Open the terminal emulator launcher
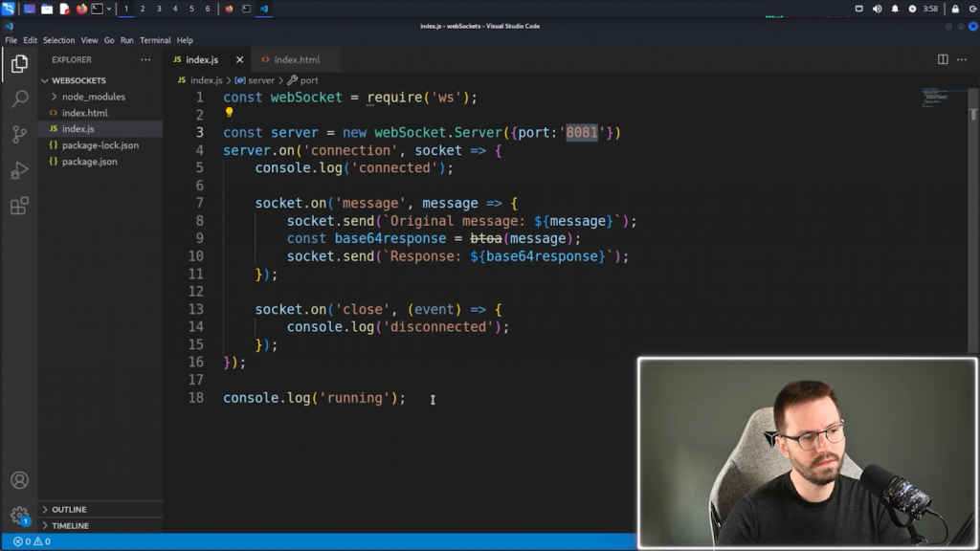980x551 pixels. [98, 9]
